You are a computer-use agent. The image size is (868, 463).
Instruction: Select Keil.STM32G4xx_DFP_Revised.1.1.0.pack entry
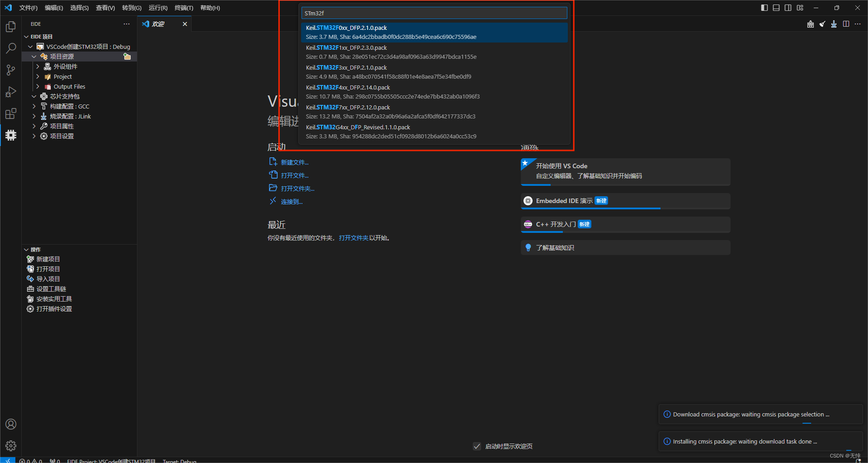pyautogui.click(x=434, y=132)
